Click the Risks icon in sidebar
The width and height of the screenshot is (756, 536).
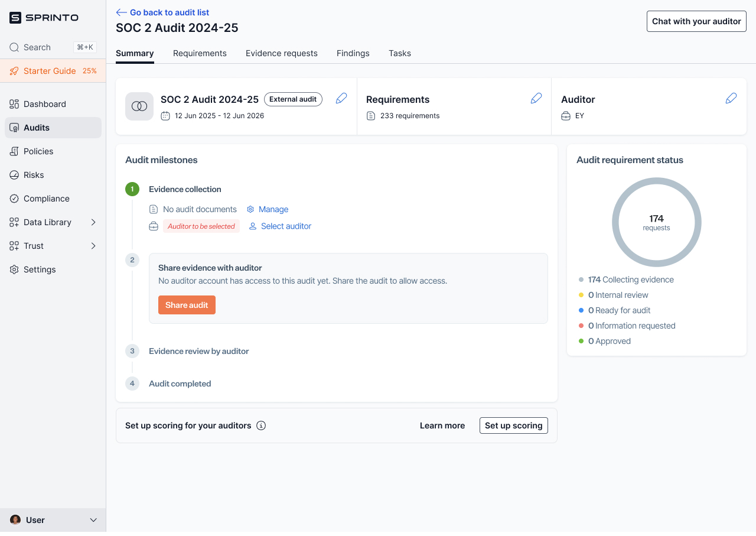[14, 175]
